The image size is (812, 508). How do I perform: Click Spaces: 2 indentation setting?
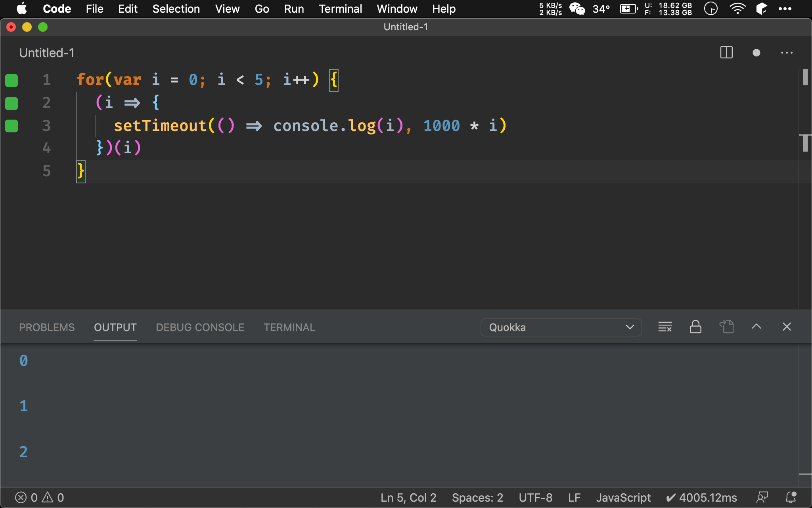[x=477, y=497]
